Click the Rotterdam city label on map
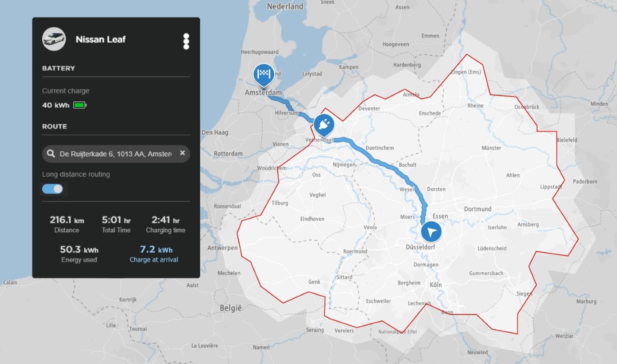 (x=228, y=154)
